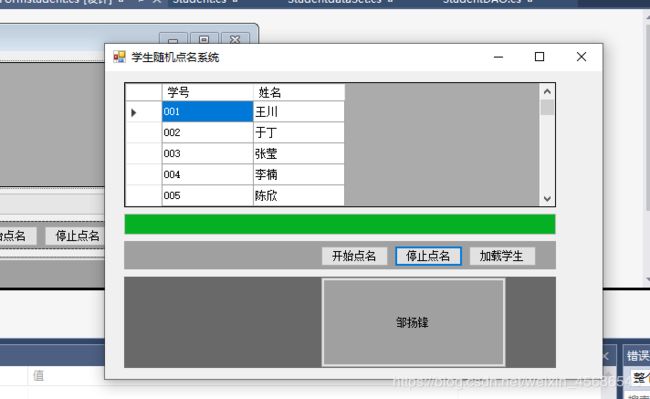Screen dimensions: 650x399
Task: Select the name cell 陈欣
Action: pyautogui.click(x=298, y=195)
